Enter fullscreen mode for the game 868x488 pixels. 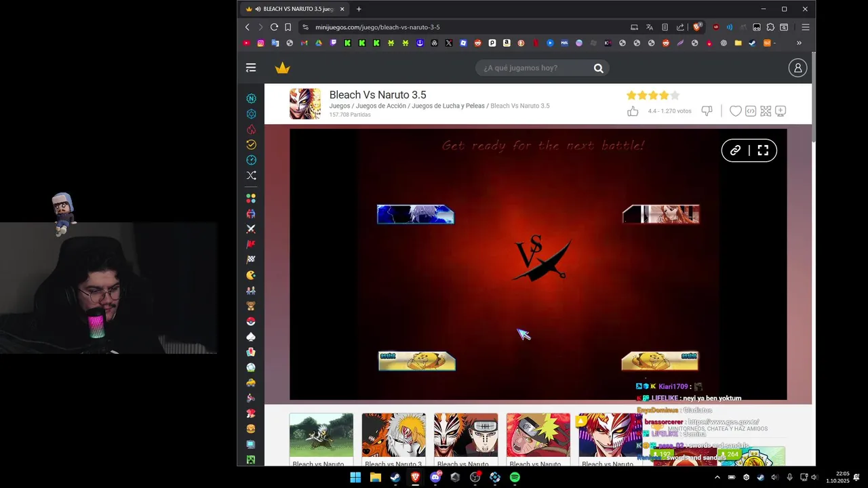coord(763,150)
